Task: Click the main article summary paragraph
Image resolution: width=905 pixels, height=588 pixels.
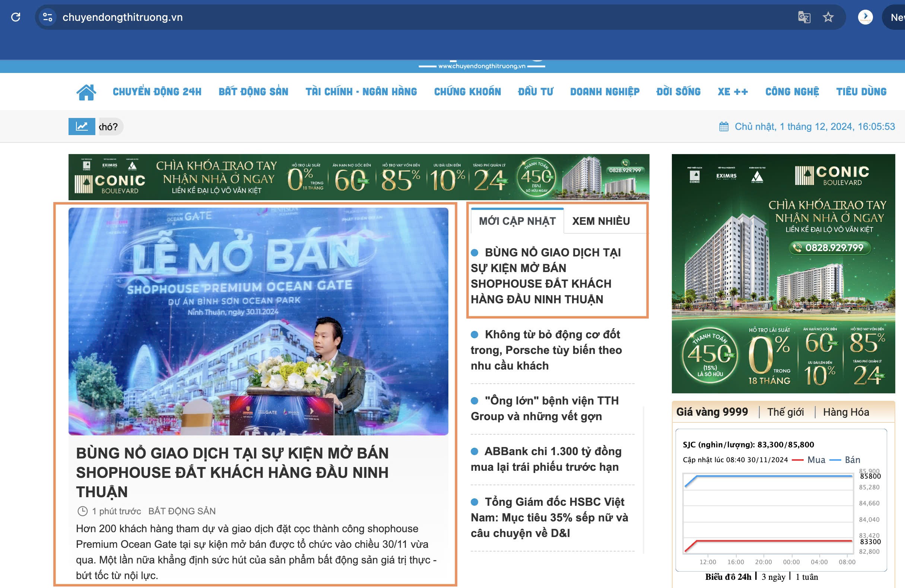Action: point(256,552)
